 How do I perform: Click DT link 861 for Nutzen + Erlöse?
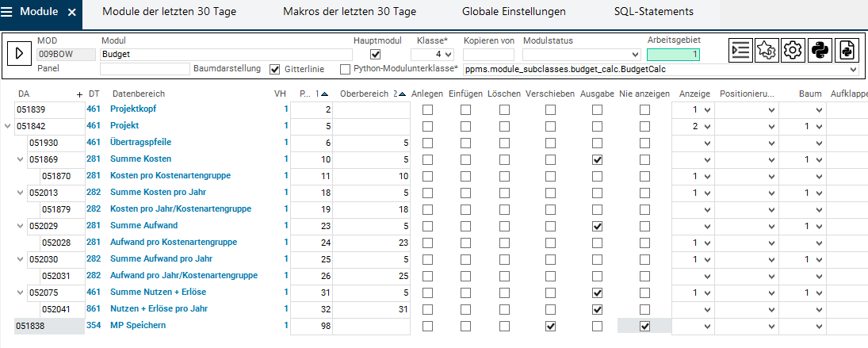click(93, 308)
